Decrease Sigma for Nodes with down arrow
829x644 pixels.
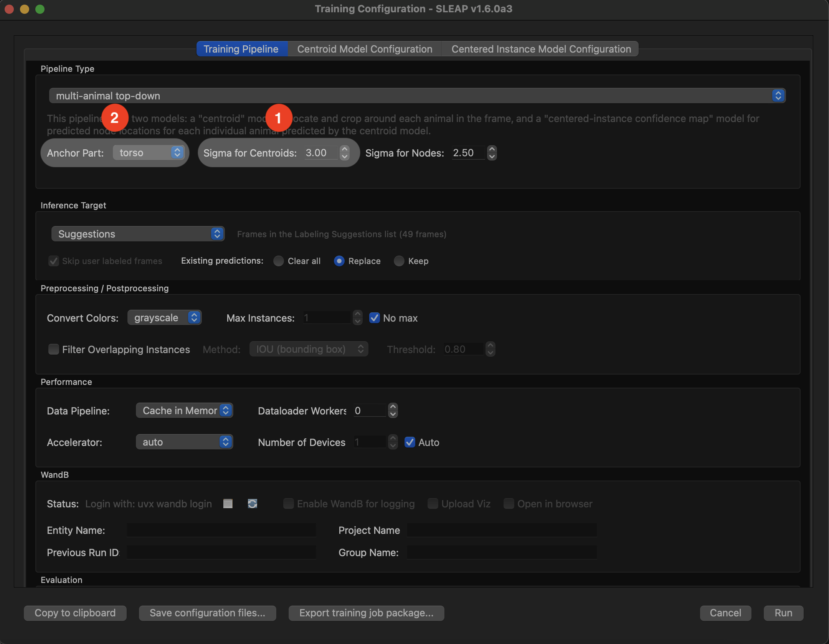492,157
